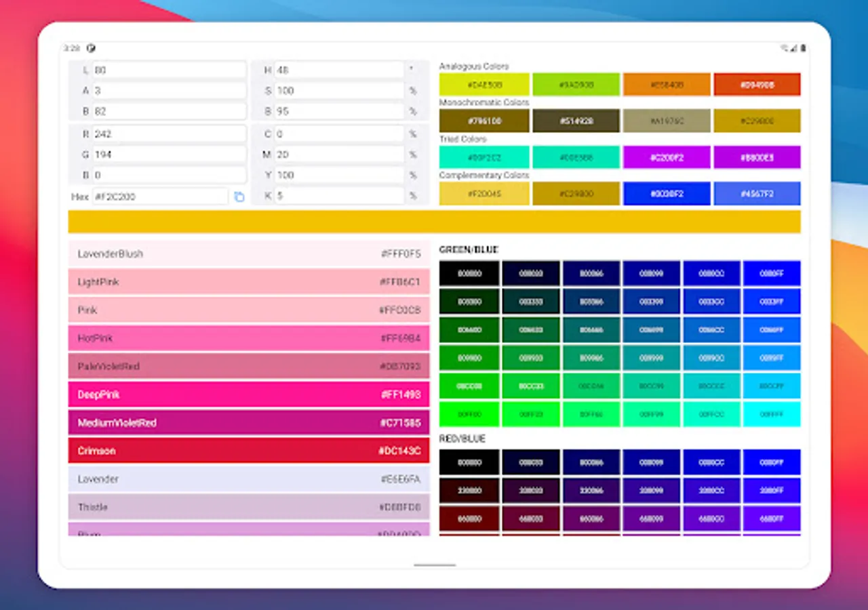Image resolution: width=868 pixels, height=610 pixels.
Task: Edit the L value field showing 80
Action: click(x=170, y=70)
